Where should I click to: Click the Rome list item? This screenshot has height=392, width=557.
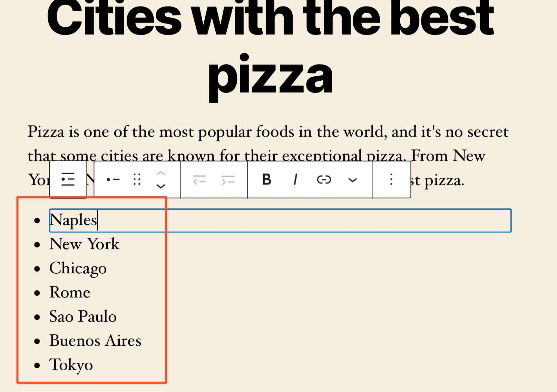point(70,292)
